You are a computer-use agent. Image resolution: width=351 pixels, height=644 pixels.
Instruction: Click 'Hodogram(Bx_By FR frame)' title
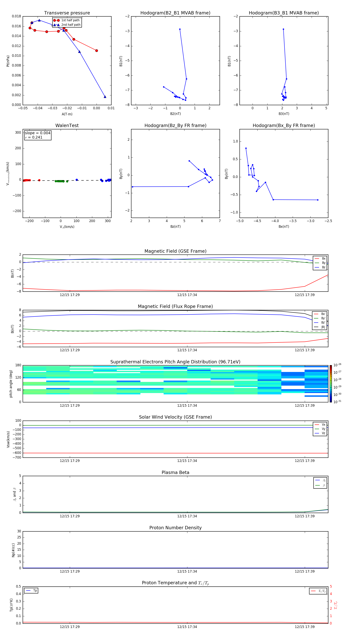tap(284, 125)
